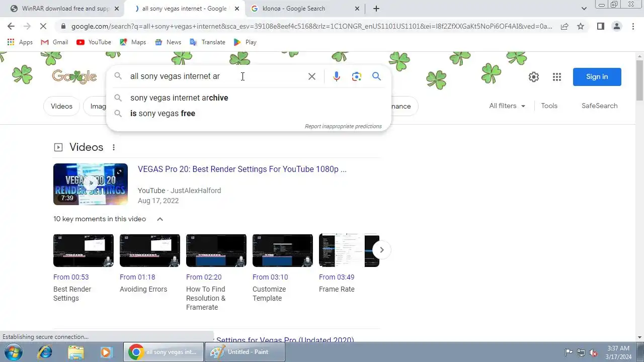
Task: Open Chrome profile avatar
Action: pos(617,26)
